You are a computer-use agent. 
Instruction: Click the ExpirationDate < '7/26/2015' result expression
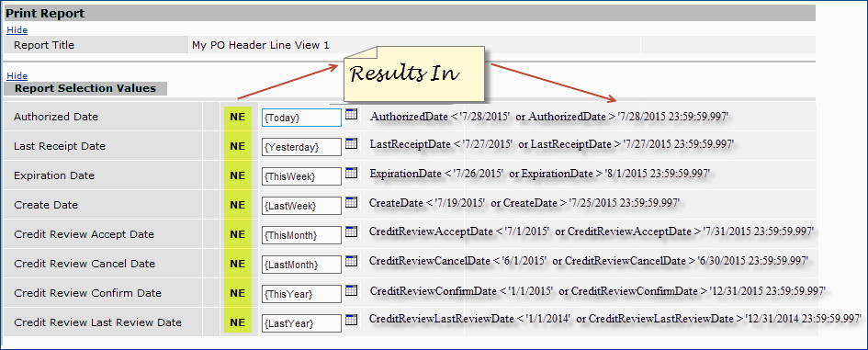point(540,174)
